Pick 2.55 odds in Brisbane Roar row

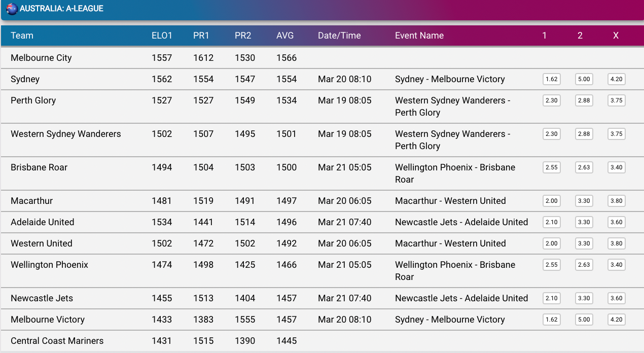coord(551,167)
